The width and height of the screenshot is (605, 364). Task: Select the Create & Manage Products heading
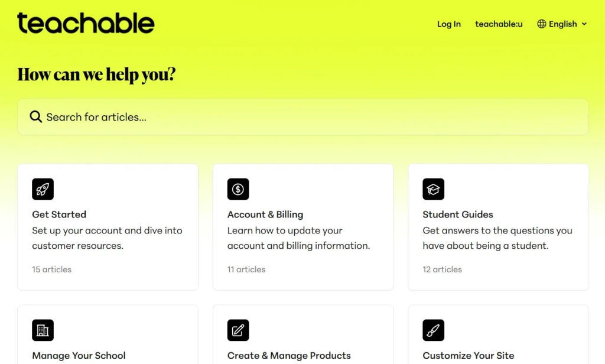coord(289,356)
